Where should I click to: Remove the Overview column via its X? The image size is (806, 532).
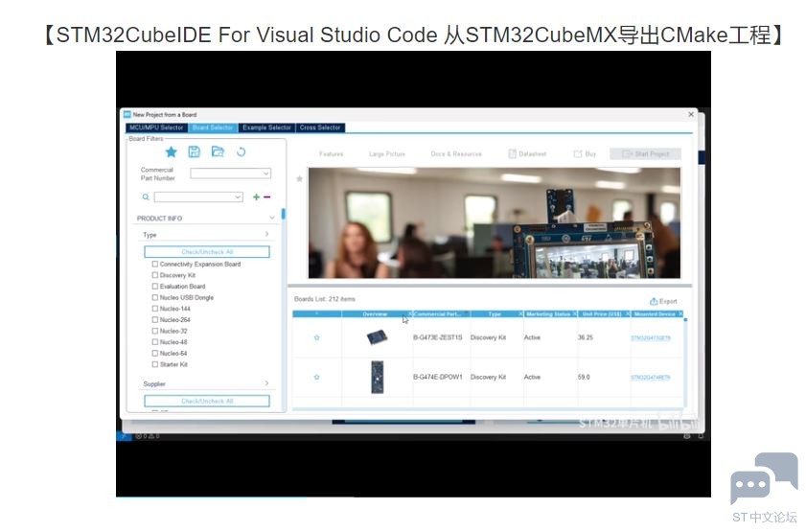tap(410, 313)
